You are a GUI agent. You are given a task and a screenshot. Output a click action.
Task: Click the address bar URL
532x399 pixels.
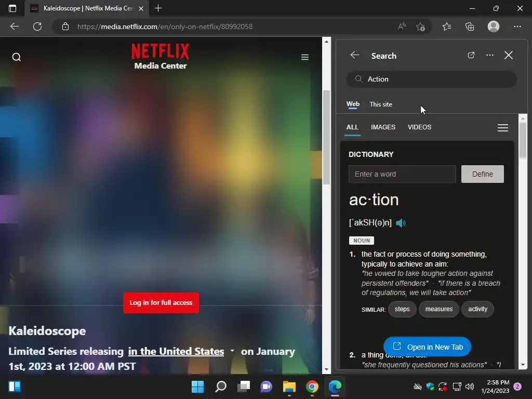tap(165, 26)
